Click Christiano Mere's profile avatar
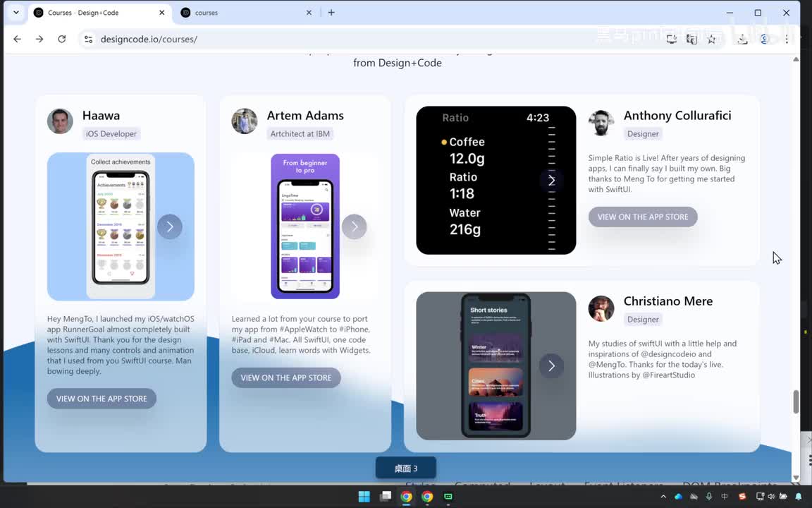Image resolution: width=812 pixels, height=508 pixels. 601,308
